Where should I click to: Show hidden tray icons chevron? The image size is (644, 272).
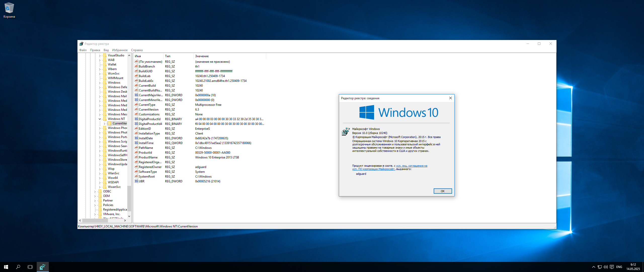[594, 267]
